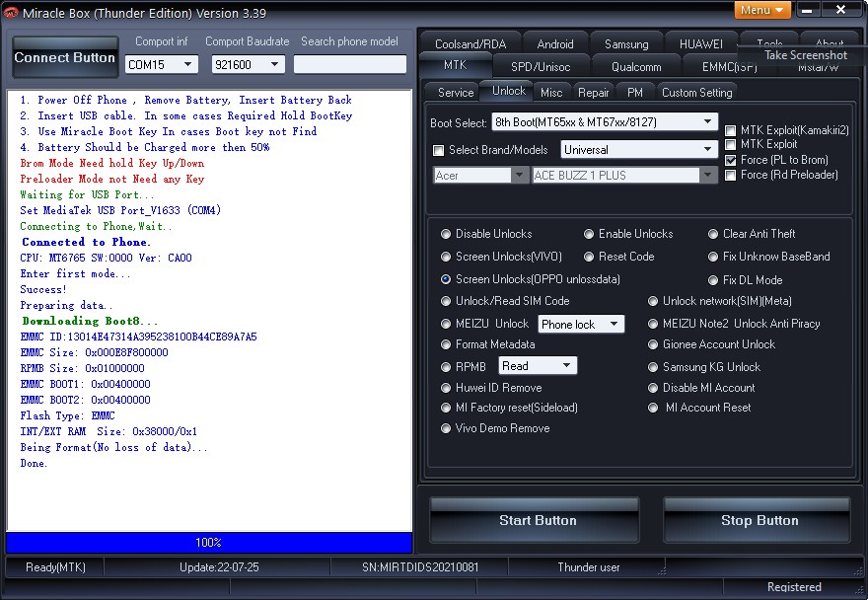Select Fix DL Mode option
Image resolution: width=868 pixels, height=600 pixels.
pos(713,280)
